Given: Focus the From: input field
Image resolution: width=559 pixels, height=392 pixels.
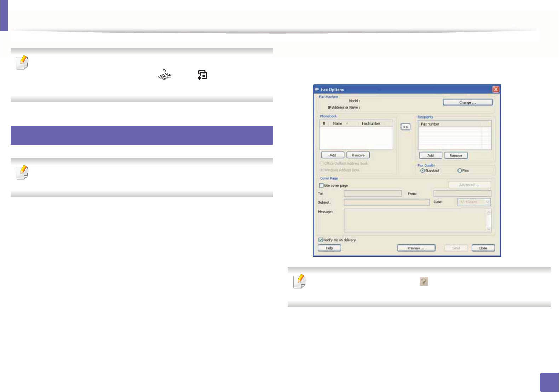Looking at the screenshot, I should (x=462, y=194).
